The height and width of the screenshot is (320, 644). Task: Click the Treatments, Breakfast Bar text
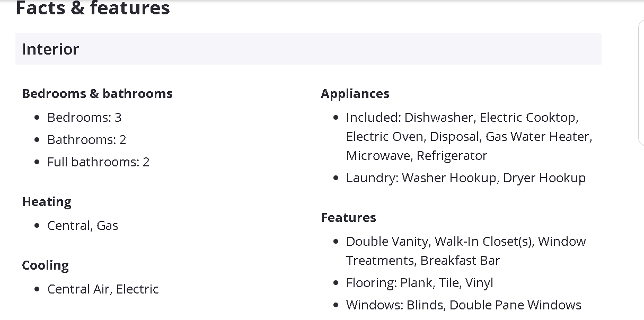[x=422, y=261]
